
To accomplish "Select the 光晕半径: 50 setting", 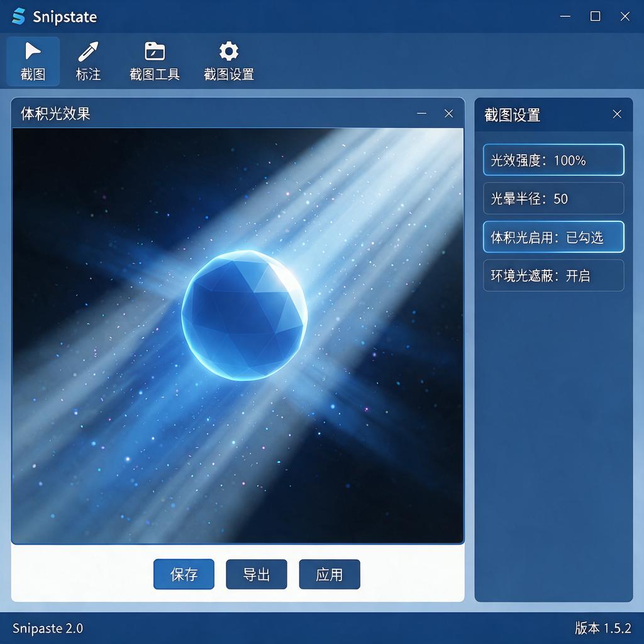I will [553, 198].
